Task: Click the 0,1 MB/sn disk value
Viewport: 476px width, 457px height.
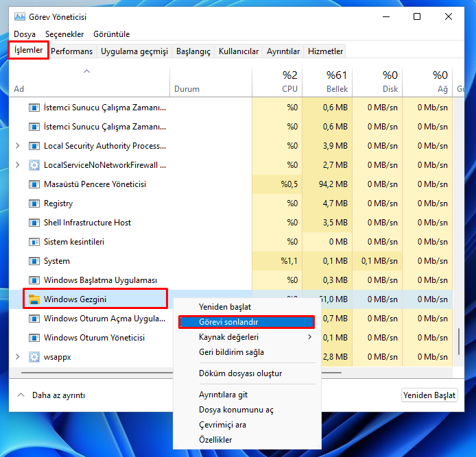Action: coord(379,261)
